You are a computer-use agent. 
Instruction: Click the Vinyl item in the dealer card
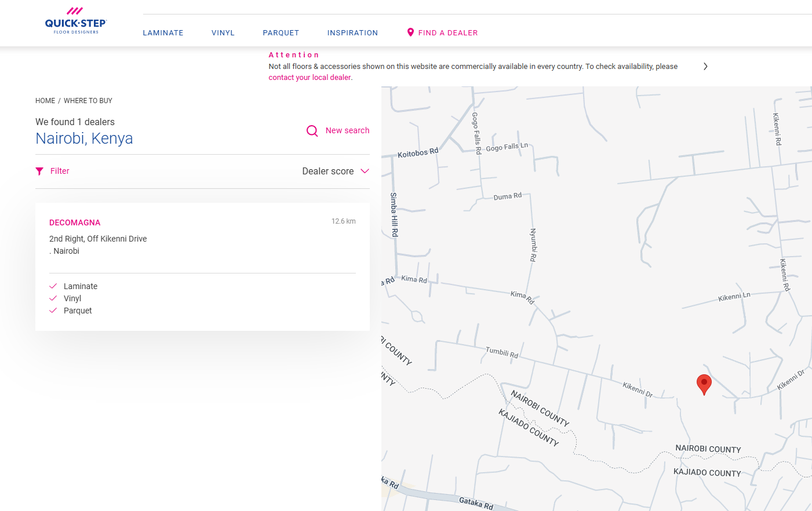(x=72, y=298)
